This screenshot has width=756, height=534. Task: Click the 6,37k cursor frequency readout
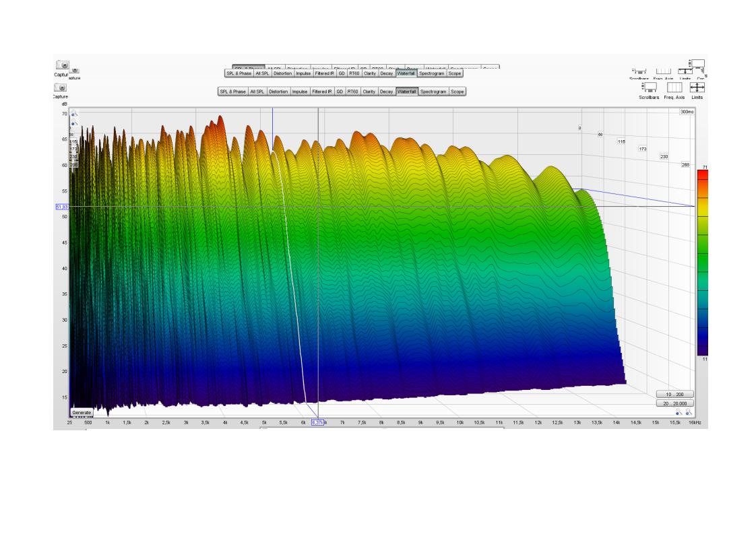[x=318, y=423]
